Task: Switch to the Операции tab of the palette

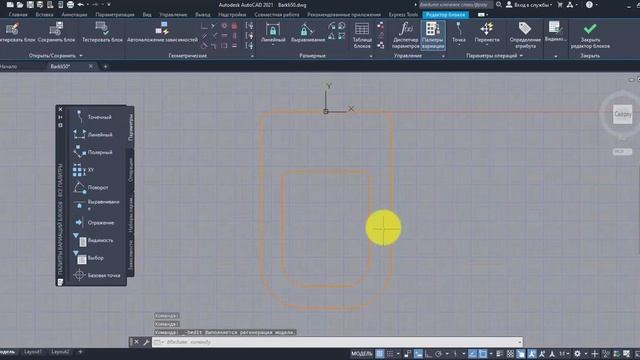Action: click(x=131, y=169)
